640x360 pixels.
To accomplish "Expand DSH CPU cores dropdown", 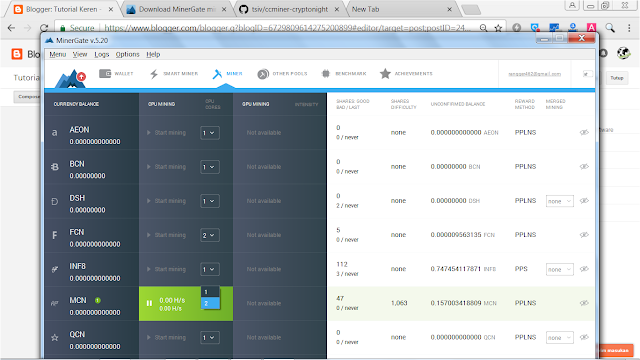I will 210,201.
